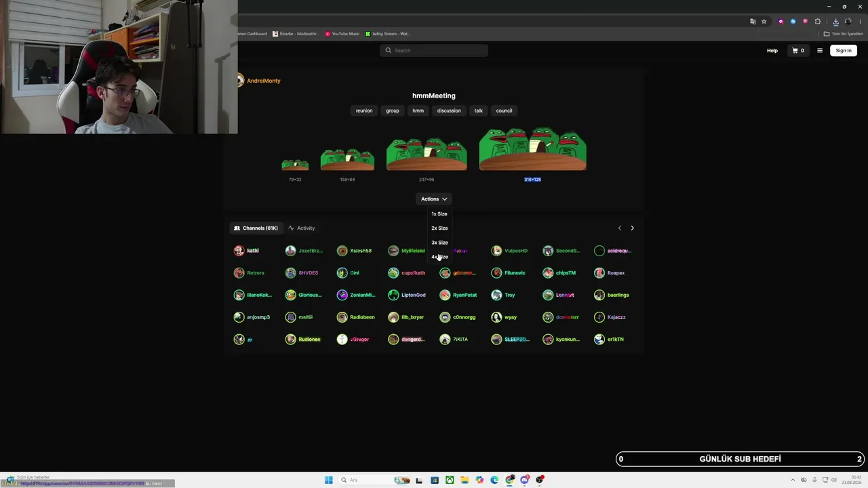
Task: Open the chipsTM channel name
Action: coord(566,273)
